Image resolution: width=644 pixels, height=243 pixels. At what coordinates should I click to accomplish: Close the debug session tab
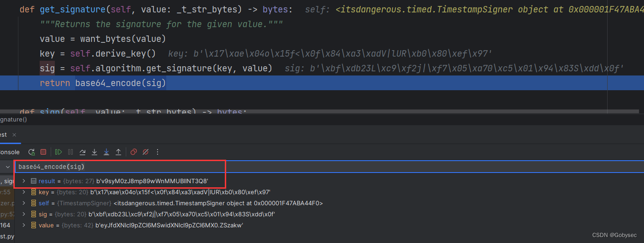tap(14, 135)
